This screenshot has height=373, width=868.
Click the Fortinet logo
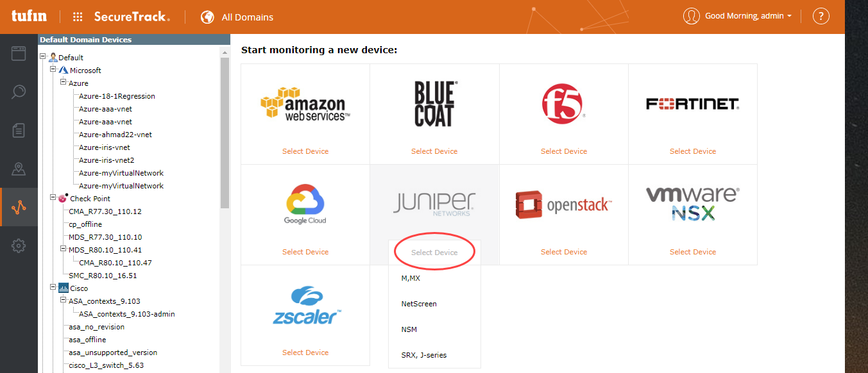click(693, 104)
